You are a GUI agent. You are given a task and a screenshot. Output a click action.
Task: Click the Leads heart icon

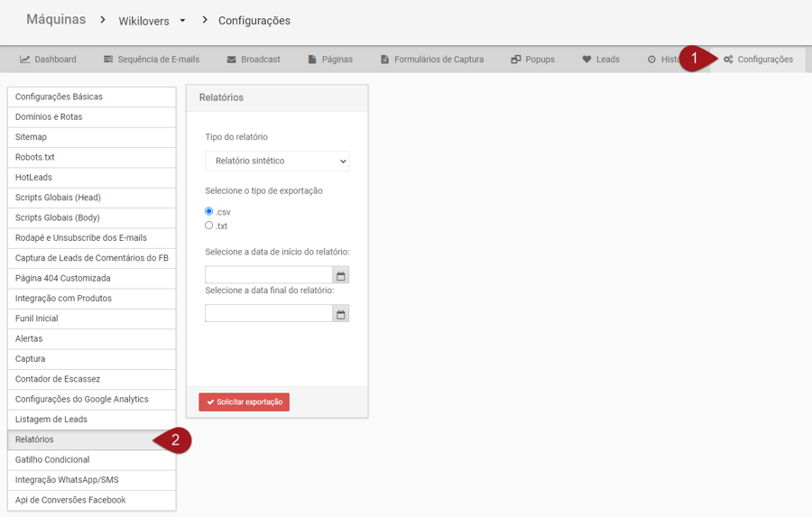[x=586, y=60]
